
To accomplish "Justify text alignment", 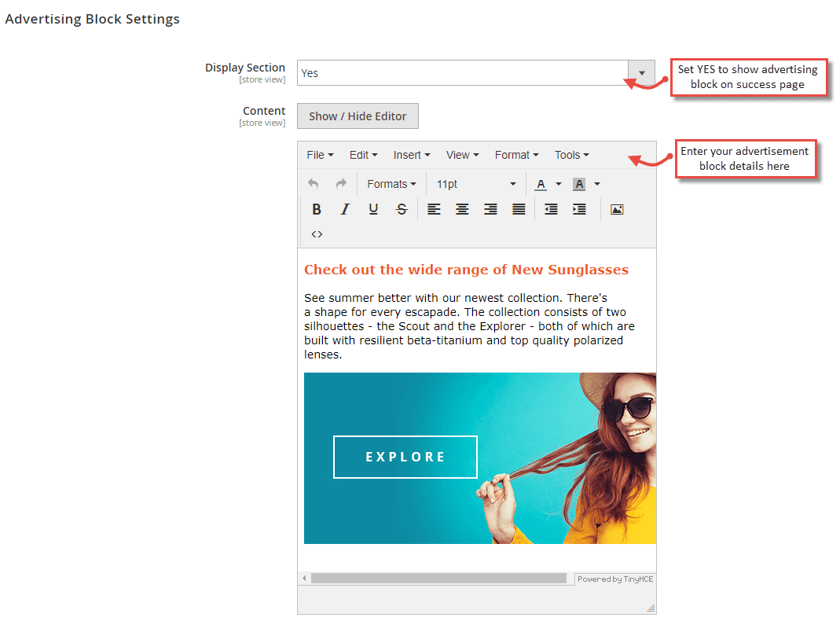I will (519, 210).
